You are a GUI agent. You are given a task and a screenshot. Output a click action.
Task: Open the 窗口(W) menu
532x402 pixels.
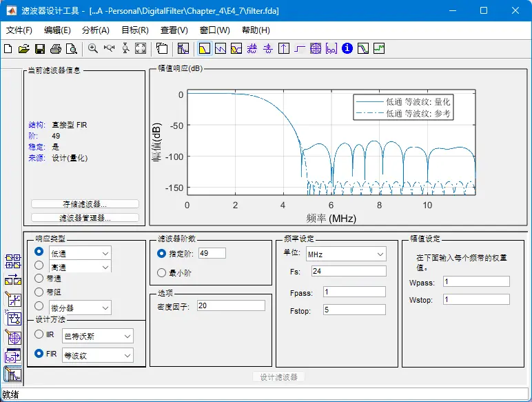pos(215,30)
